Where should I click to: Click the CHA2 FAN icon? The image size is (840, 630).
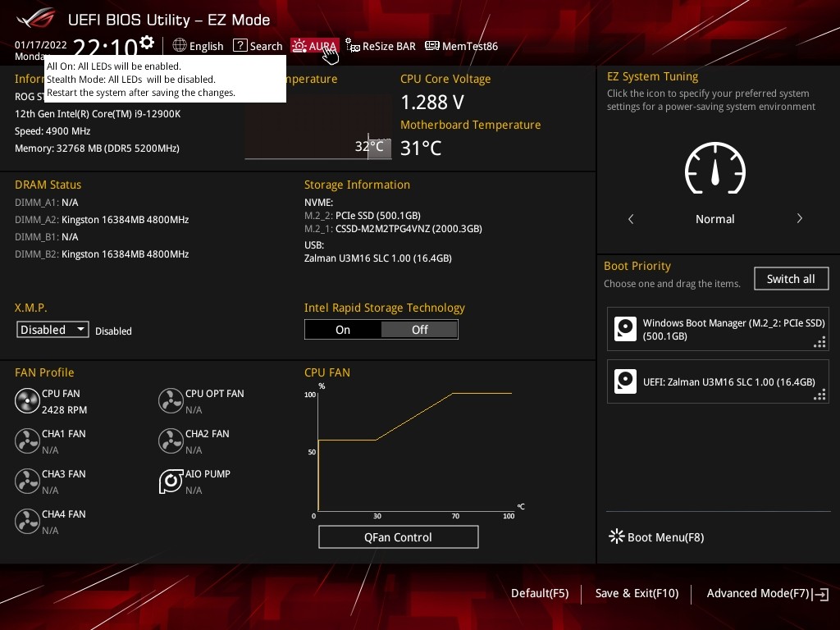pos(171,441)
